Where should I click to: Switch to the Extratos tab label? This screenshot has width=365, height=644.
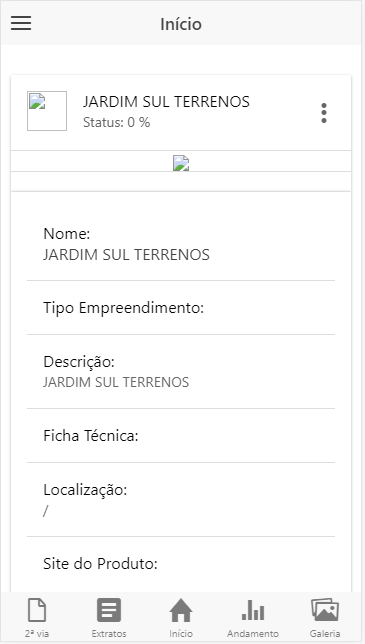pos(109,633)
